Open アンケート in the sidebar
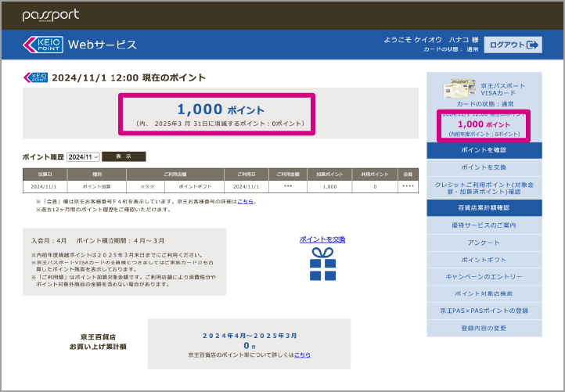The height and width of the screenshot is (392, 565). [x=484, y=243]
